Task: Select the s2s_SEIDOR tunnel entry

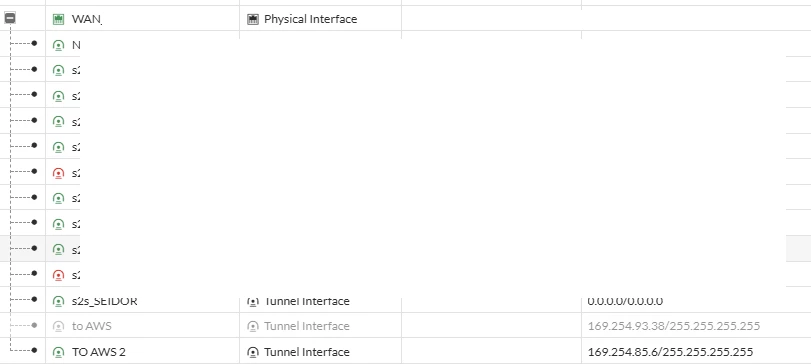Action: point(104,301)
